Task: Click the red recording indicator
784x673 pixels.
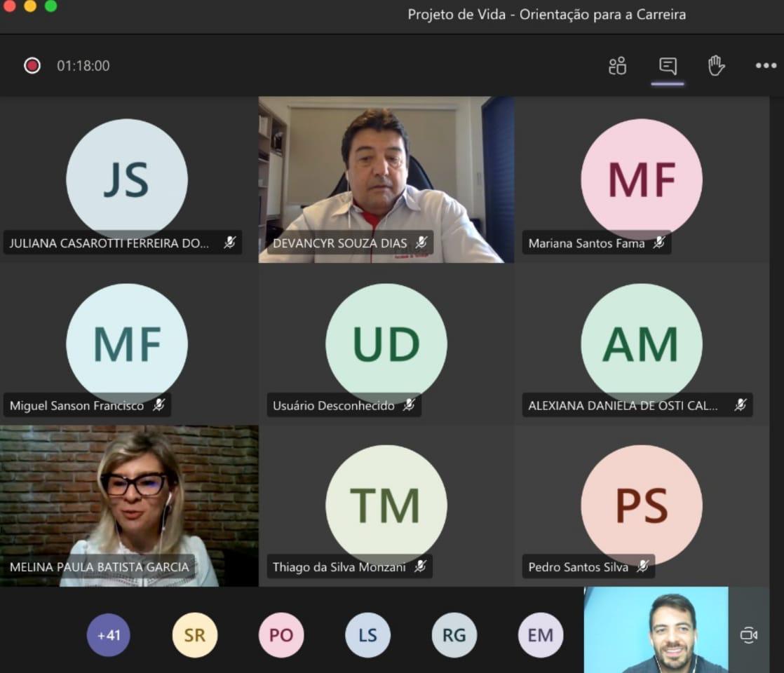Action: tap(32, 66)
